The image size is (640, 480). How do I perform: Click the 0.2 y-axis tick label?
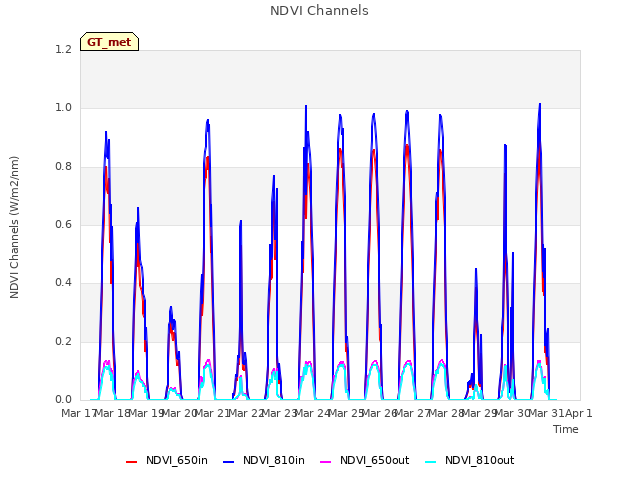point(63,341)
